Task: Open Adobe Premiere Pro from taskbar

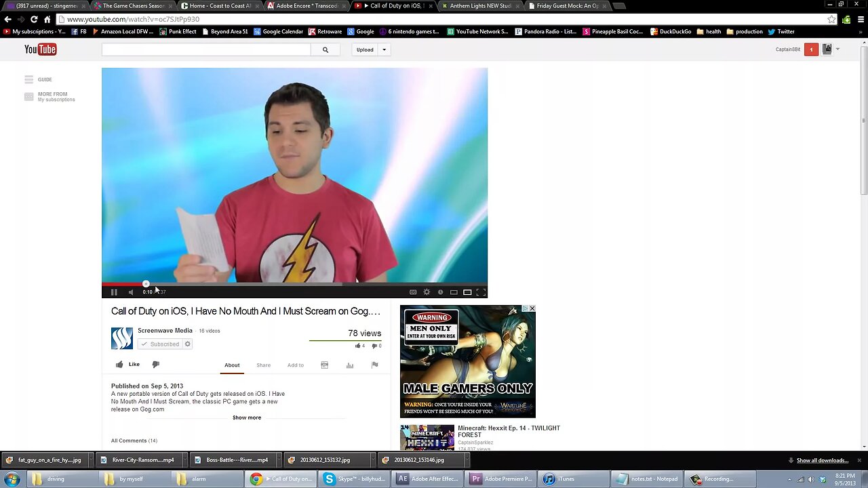Action: pos(502,479)
